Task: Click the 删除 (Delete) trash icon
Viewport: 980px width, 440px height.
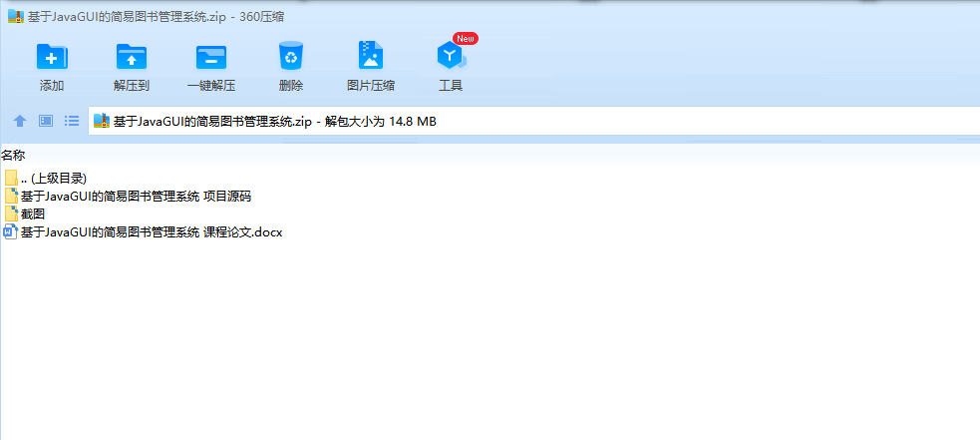Action: (291, 56)
